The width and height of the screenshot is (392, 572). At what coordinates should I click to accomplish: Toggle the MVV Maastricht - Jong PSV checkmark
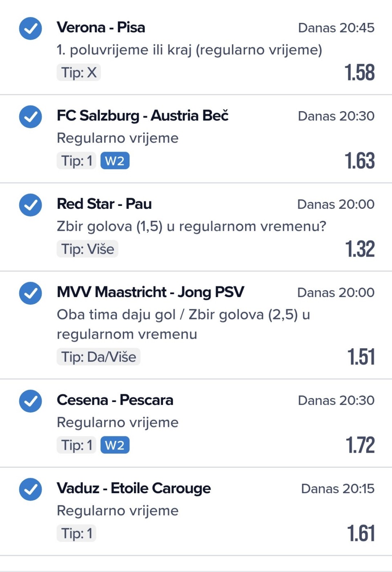point(31,293)
